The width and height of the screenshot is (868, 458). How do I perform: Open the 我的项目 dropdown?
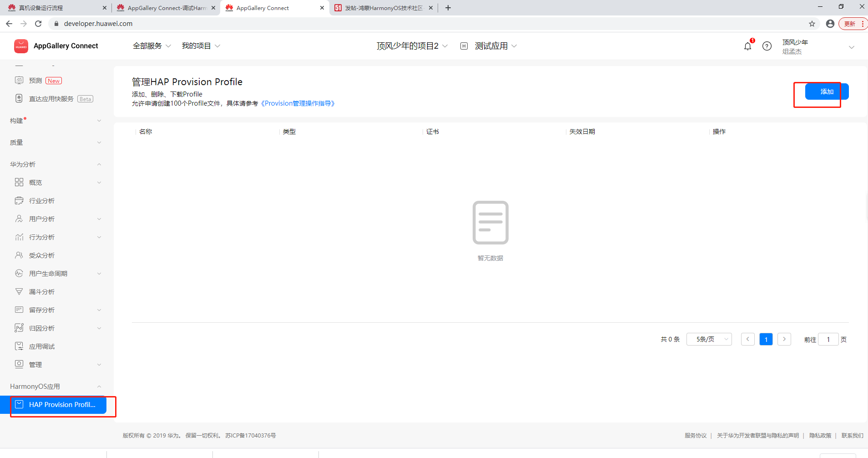tap(201, 46)
